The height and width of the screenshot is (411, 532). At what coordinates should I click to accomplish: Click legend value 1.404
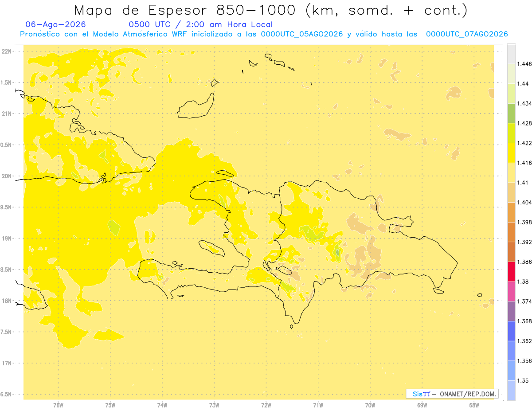coord(524,202)
